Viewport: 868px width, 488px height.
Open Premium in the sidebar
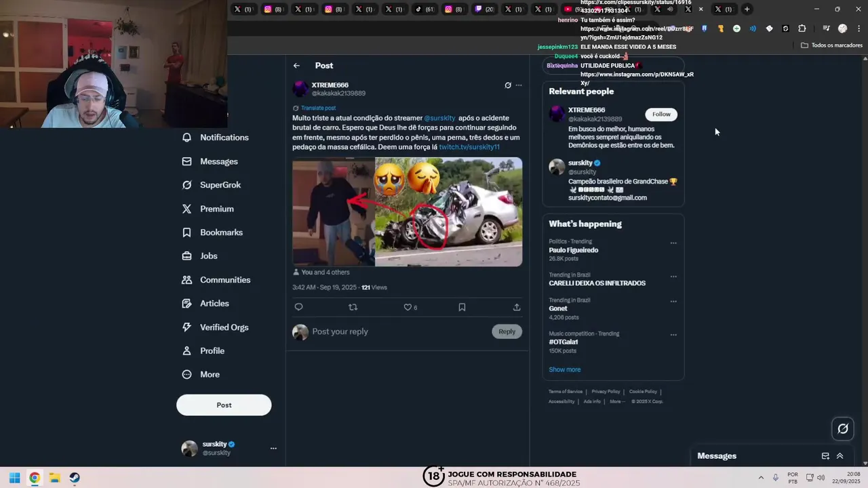click(x=208, y=209)
